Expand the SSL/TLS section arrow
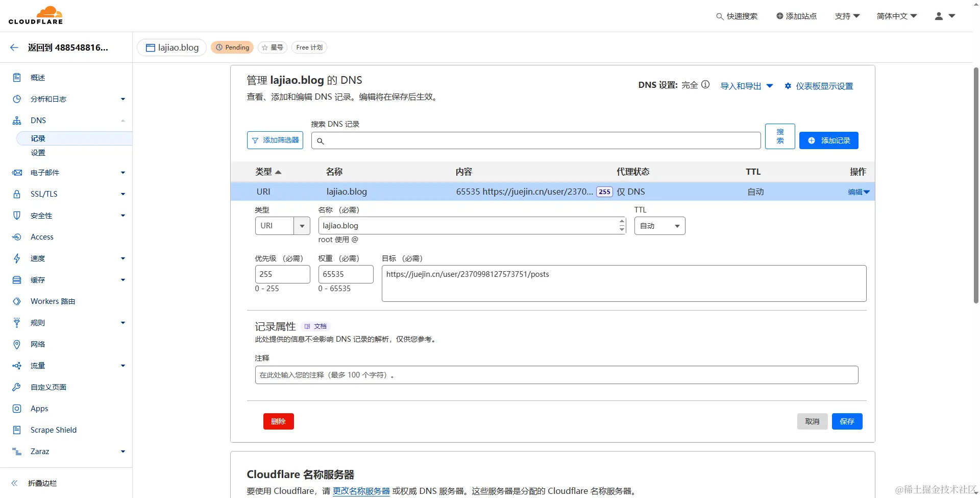The image size is (980, 498). [123, 194]
